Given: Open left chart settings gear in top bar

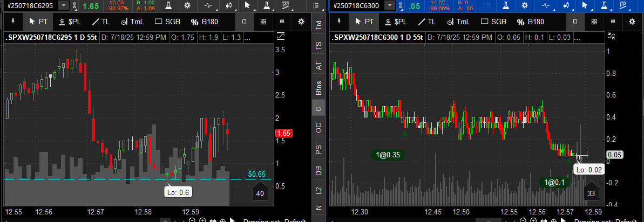Looking at the screenshot, I should click(187, 6).
